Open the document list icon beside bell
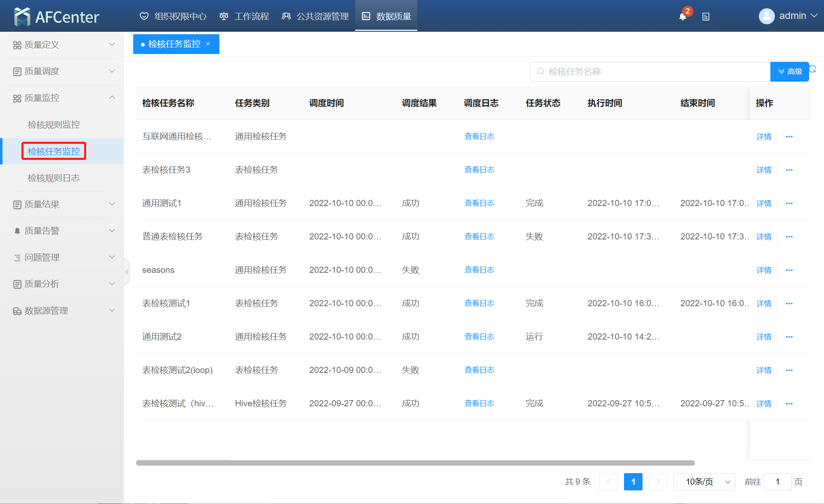 (706, 16)
